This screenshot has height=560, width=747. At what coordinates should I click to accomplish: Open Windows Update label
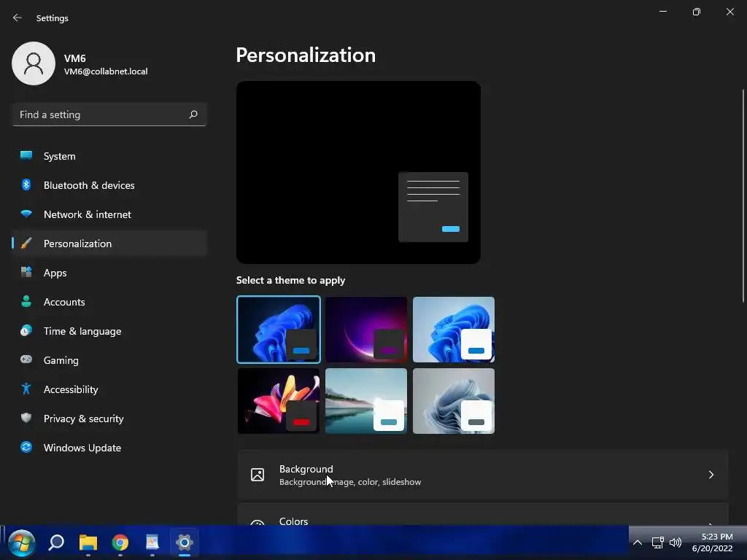coord(82,448)
